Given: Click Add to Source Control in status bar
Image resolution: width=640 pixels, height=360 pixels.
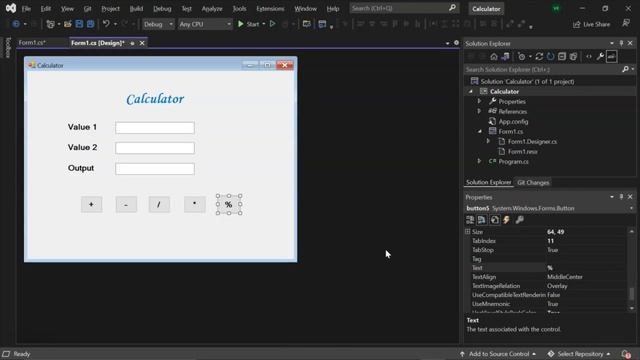Looking at the screenshot, I should (498, 354).
